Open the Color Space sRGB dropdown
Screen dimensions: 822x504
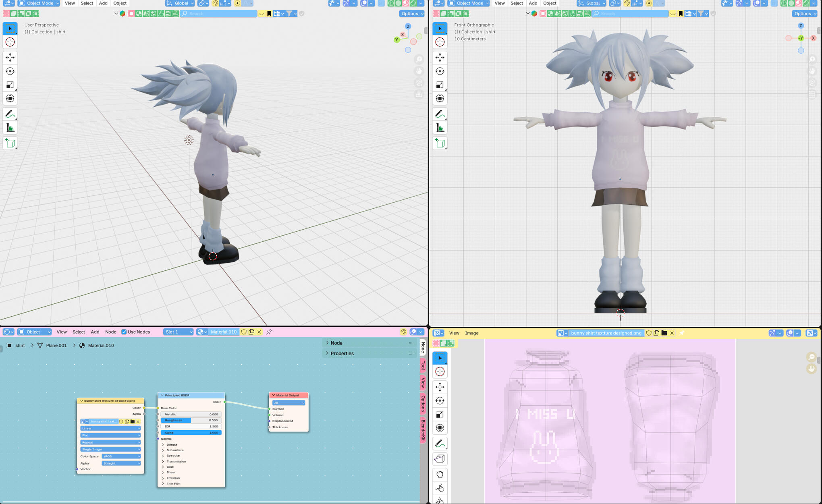pyautogui.click(x=121, y=456)
